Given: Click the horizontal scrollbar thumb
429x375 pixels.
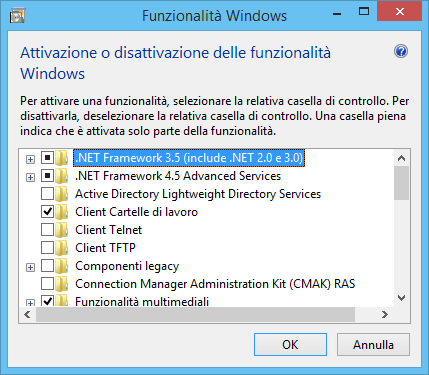Looking at the screenshot, I should pos(195,314).
